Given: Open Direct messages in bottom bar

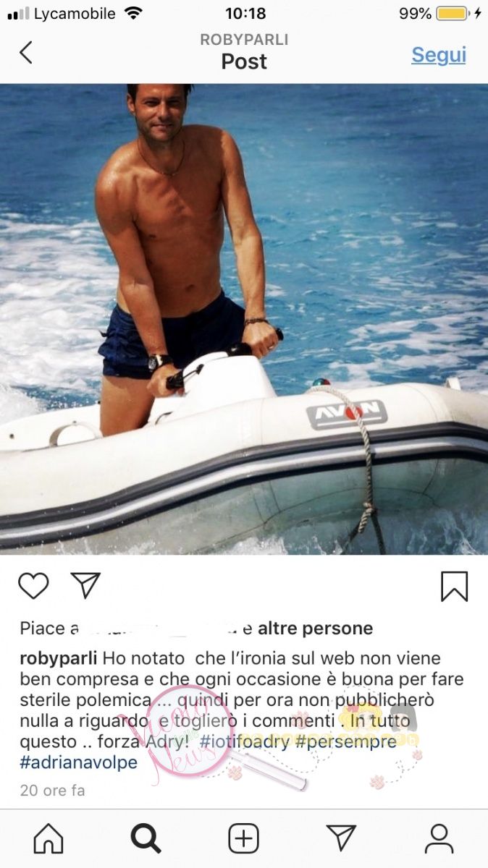Looking at the screenshot, I should 341,838.
